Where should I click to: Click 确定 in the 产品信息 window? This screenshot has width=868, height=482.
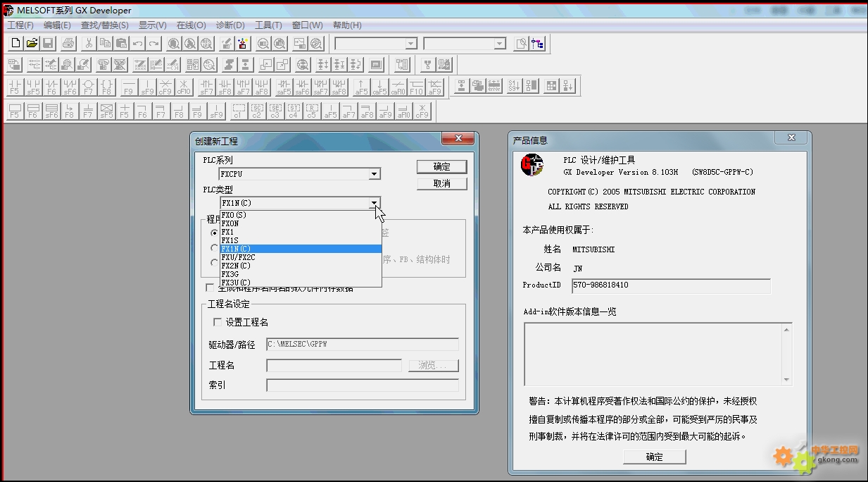coord(655,457)
